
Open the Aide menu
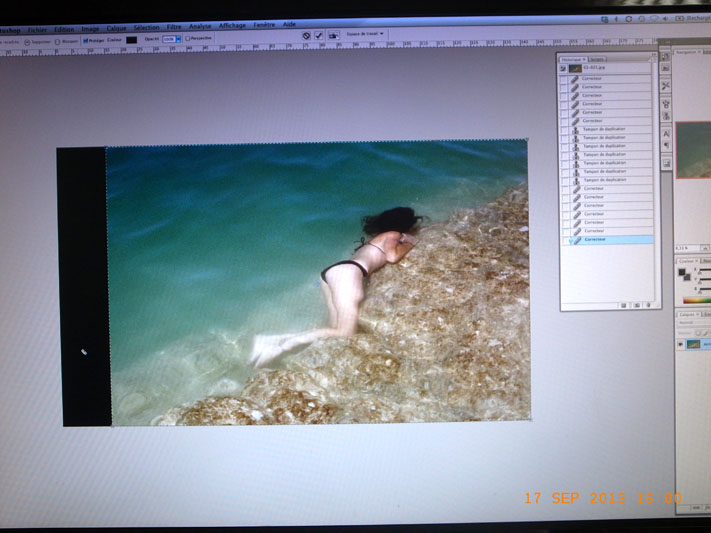[289, 24]
